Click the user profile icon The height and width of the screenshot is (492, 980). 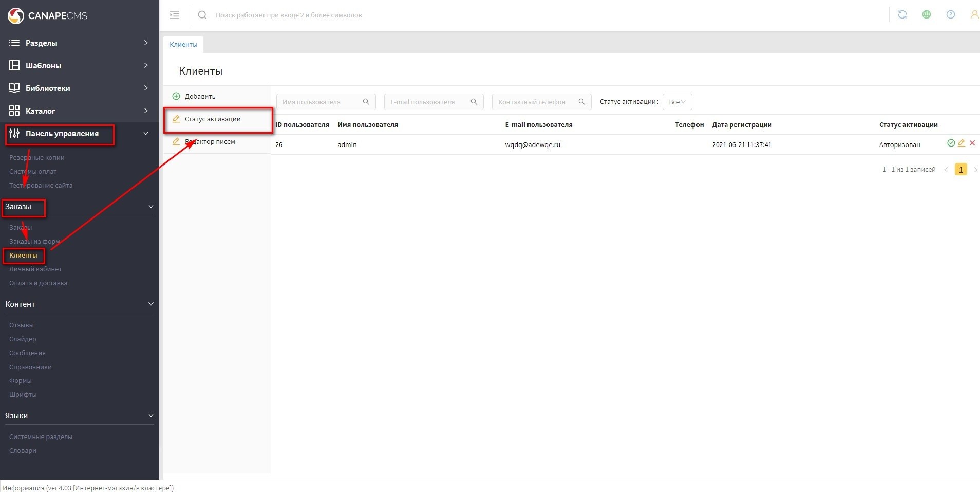click(x=973, y=15)
